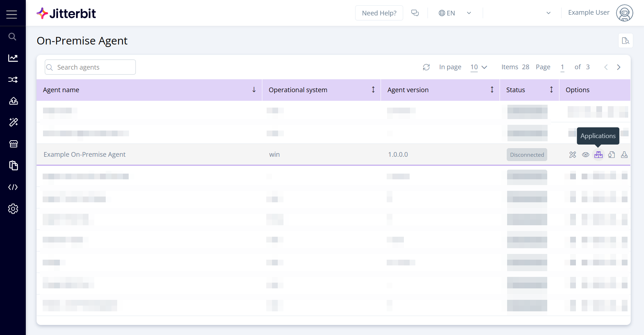Open the search icon in the sidebar
Screen dimensions: 644x335
(12, 36)
